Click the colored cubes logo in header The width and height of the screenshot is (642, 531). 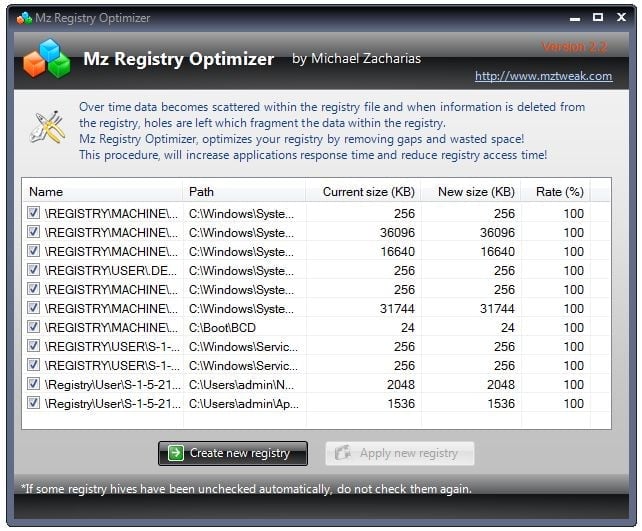pos(47,58)
